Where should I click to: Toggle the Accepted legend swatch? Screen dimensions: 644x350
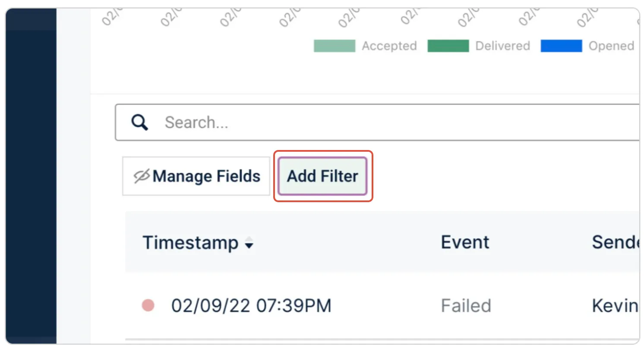point(335,46)
